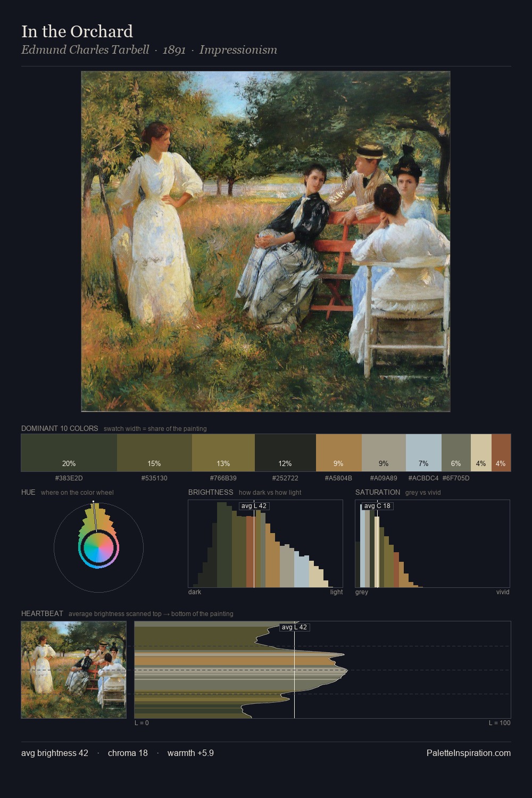Click the 'Impressionism' style label
This screenshot has width=532, height=798.
tap(238, 50)
